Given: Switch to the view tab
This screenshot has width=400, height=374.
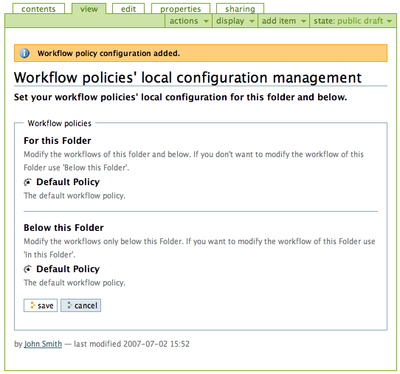Looking at the screenshot, I should (89, 9).
